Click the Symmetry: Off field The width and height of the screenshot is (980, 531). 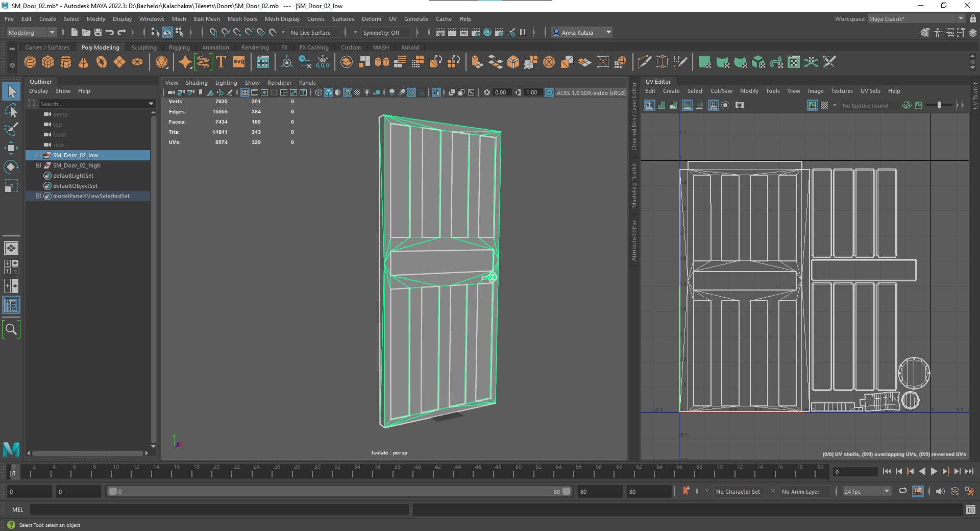click(x=386, y=32)
